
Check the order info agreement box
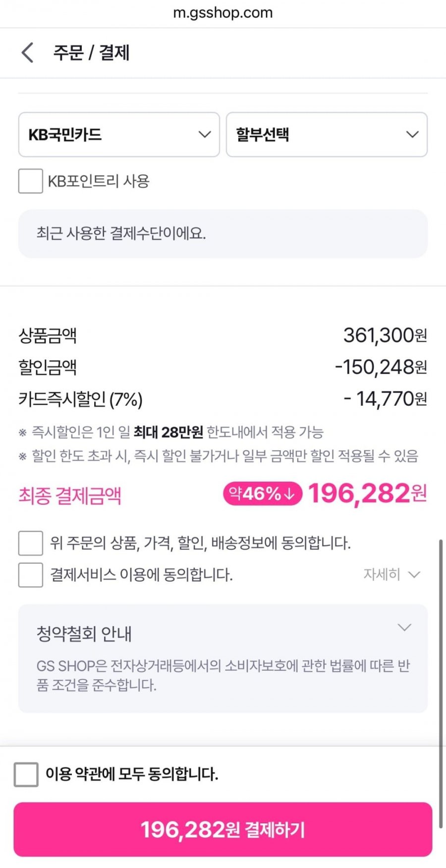31,543
